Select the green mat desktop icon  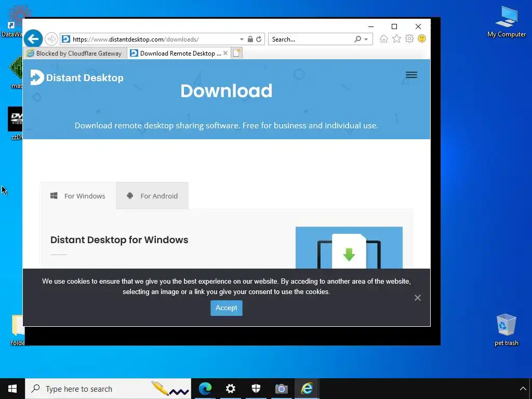(x=15, y=72)
